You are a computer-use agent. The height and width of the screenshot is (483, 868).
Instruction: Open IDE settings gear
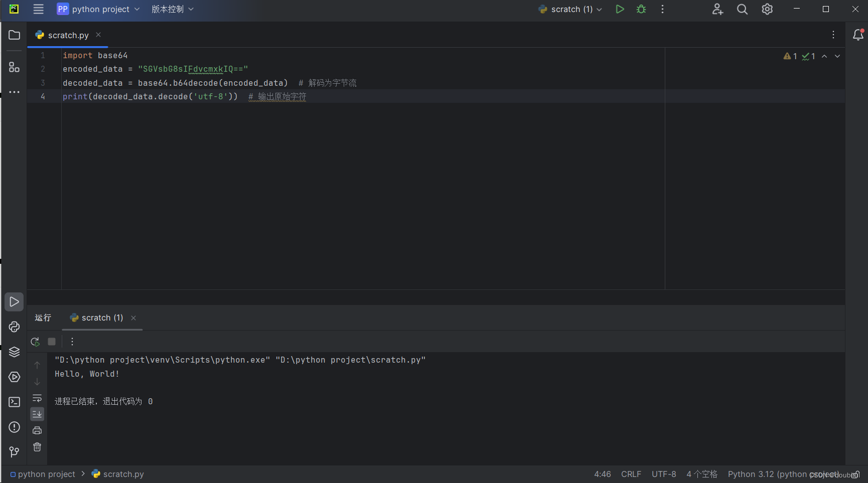point(767,9)
